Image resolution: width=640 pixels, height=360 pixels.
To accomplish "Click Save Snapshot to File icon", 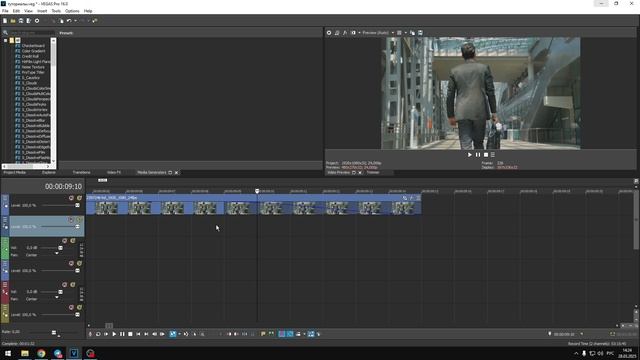I will click(x=420, y=33).
